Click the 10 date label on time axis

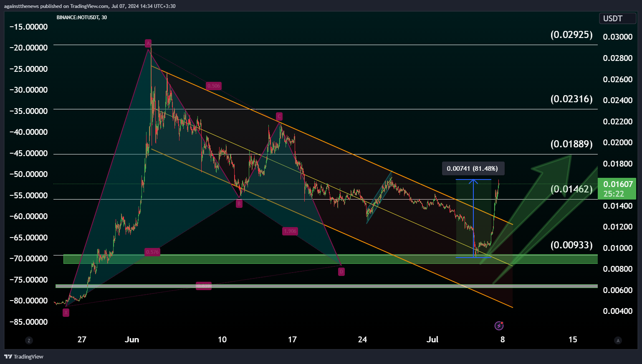(x=222, y=339)
